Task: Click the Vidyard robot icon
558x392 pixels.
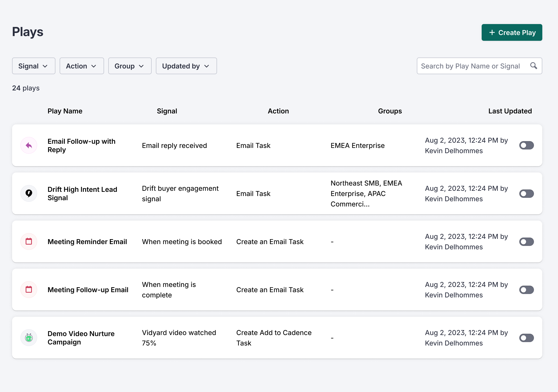Action: [29, 338]
